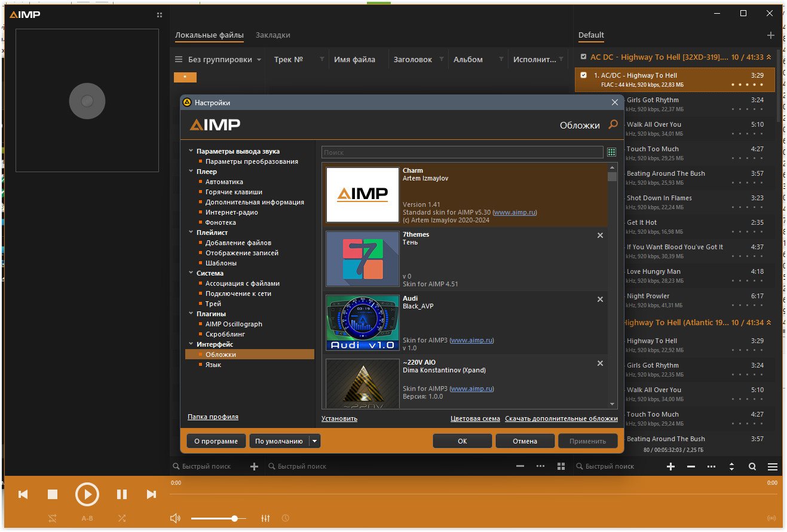Adjust the volume slider handle

click(x=235, y=518)
